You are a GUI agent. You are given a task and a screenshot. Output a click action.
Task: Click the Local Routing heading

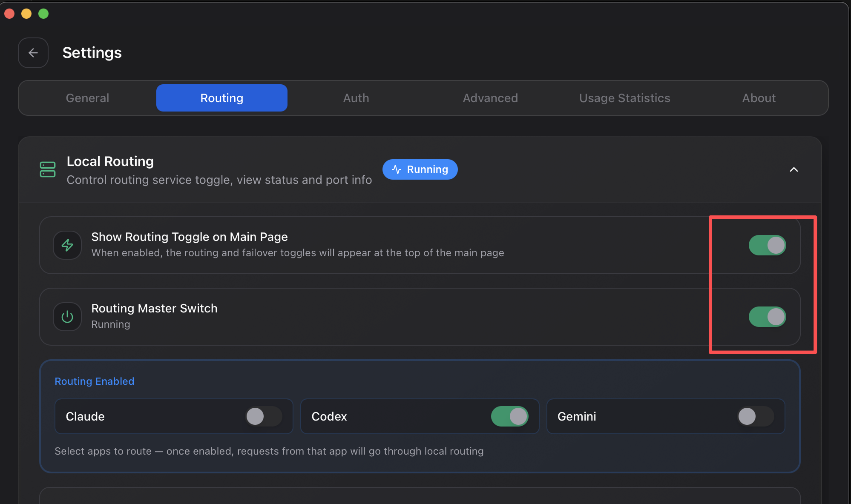(110, 161)
